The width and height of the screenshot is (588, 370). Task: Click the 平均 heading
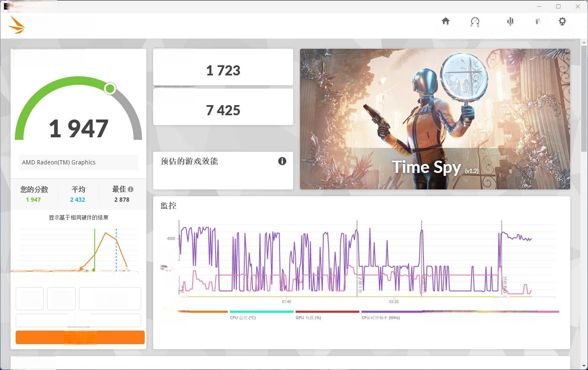[x=78, y=189]
